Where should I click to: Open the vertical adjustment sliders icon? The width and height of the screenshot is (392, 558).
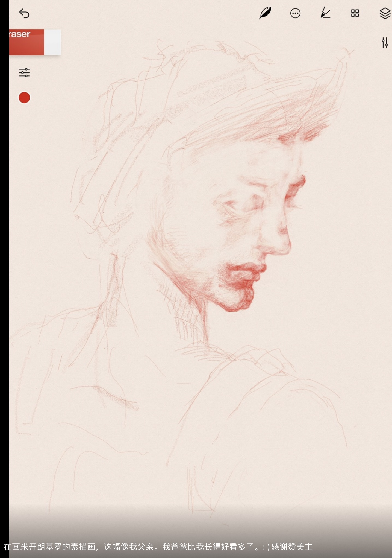click(385, 43)
